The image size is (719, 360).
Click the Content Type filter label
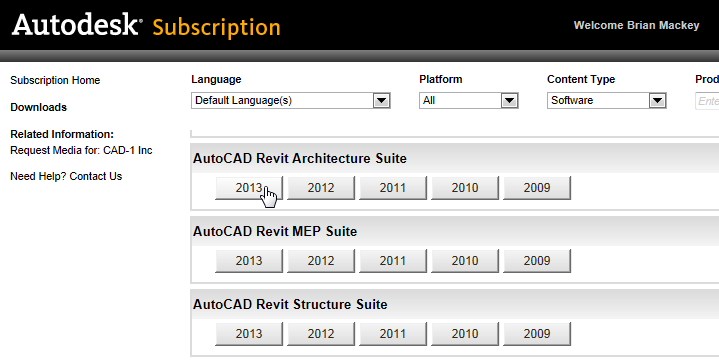click(581, 79)
